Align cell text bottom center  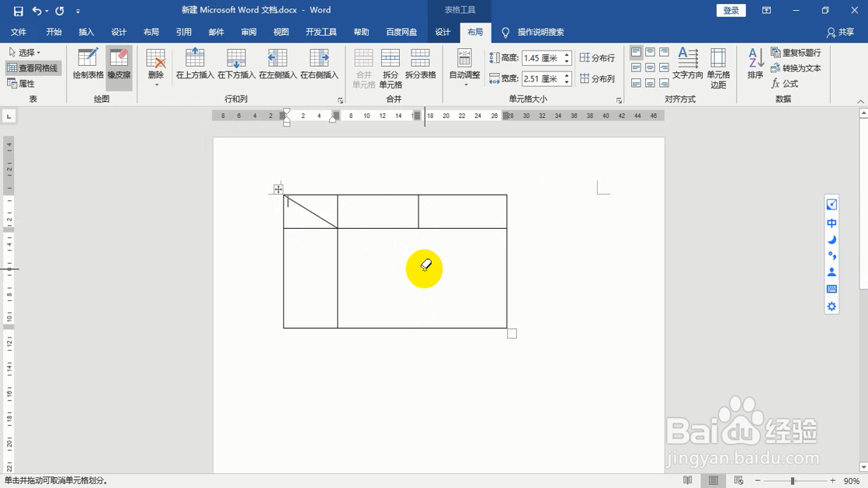tap(650, 83)
